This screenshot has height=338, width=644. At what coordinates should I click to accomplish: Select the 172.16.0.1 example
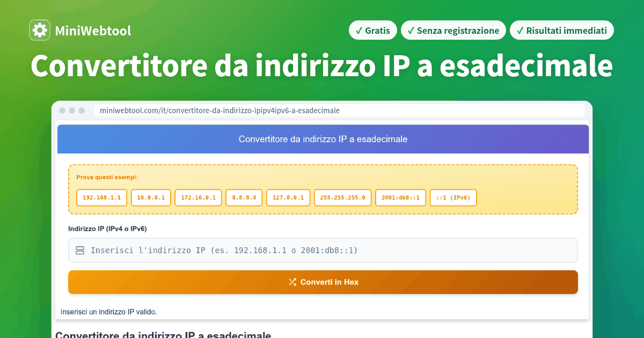199,197
